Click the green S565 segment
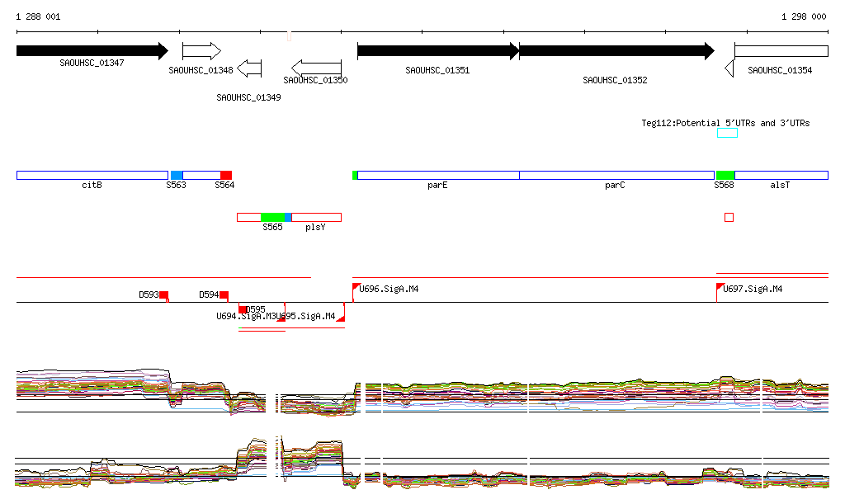This screenshot has height=504, width=845. 272,218
